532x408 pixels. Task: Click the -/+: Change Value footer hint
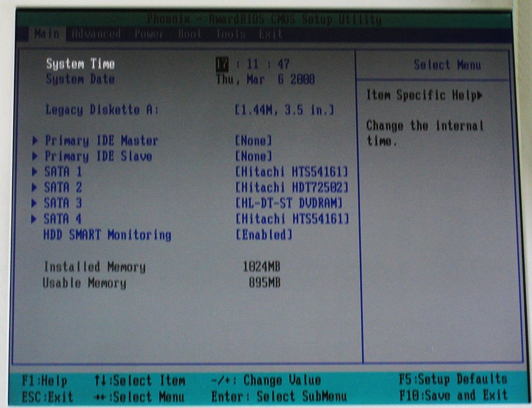point(266,380)
